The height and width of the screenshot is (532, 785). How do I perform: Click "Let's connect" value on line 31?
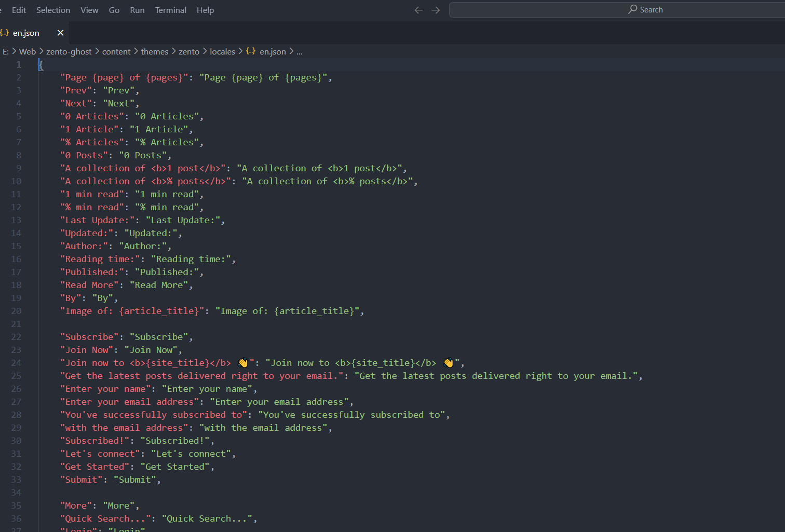click(191, 454)
